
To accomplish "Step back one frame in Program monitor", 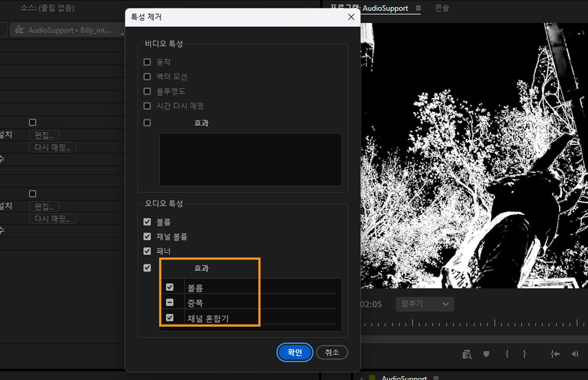I will point(575,354).
